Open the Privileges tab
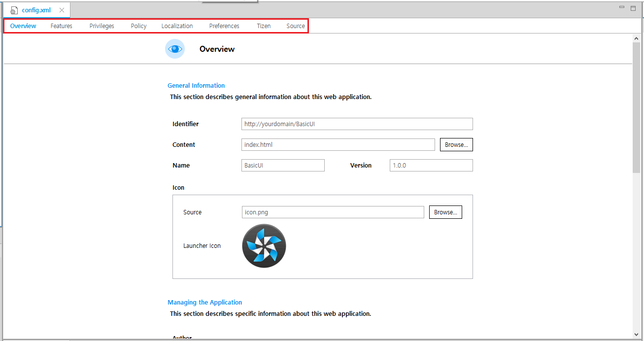Viewport: 644px width, 341px height. [102, 26]
